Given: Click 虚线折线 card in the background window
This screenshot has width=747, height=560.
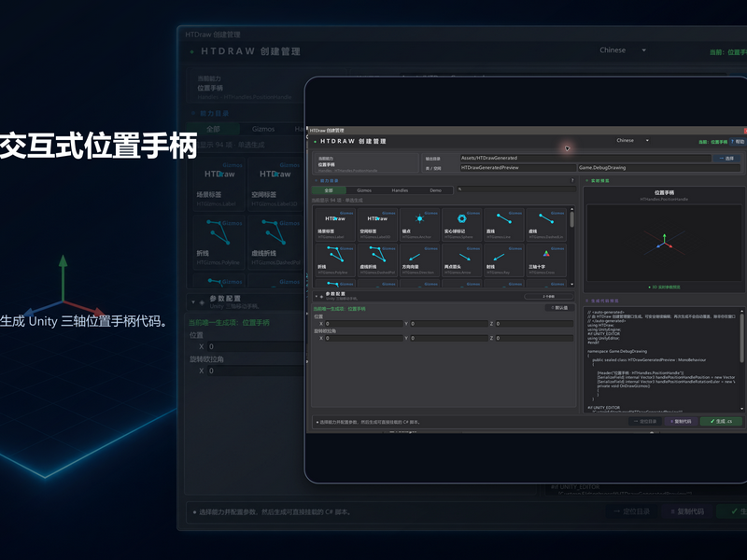Looking at the screenshot, I should (x=275, y=243).
